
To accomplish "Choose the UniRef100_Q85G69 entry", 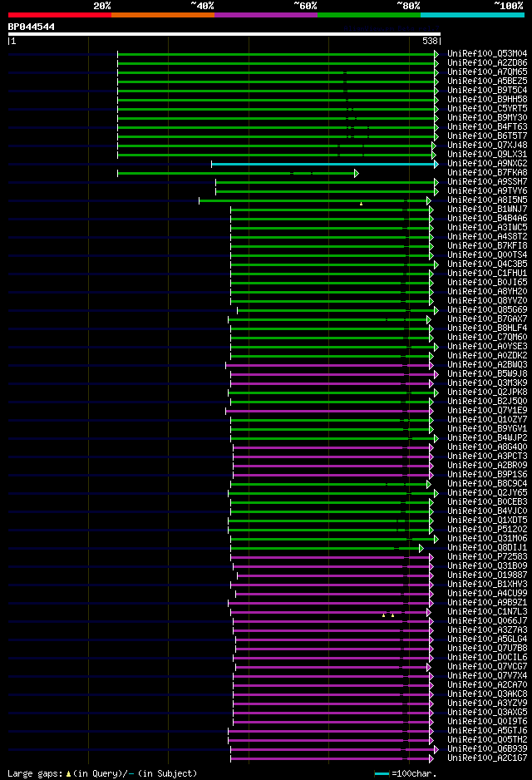I will pos(487,310).
